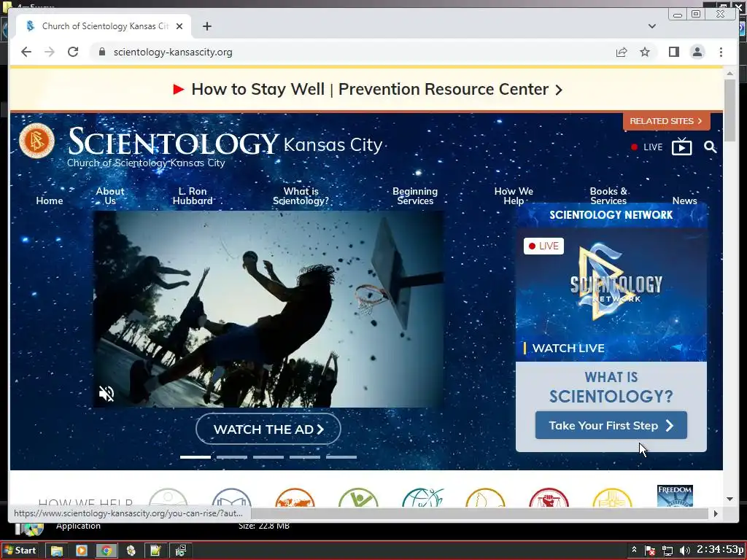Screen dimensions: 747x560
Task: Open the Windows Start menu
Action: pyautogui.click(x=20, y=551)
